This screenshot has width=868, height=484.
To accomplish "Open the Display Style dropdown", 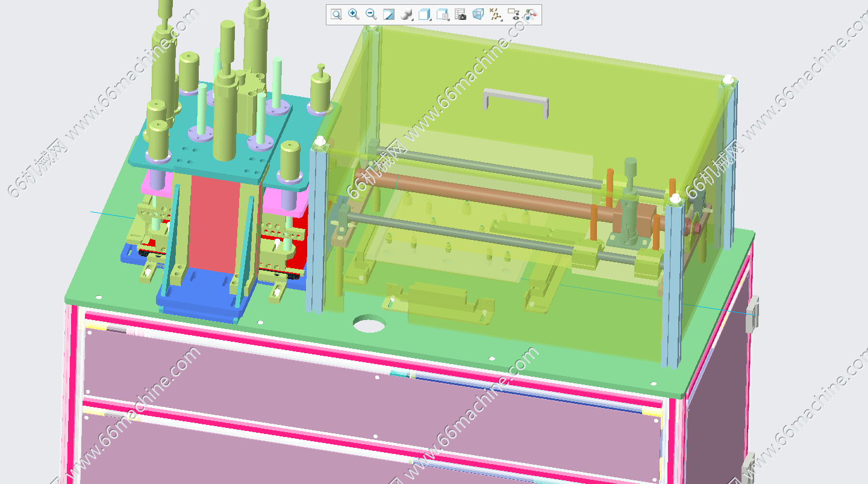I will pos(407,14).
